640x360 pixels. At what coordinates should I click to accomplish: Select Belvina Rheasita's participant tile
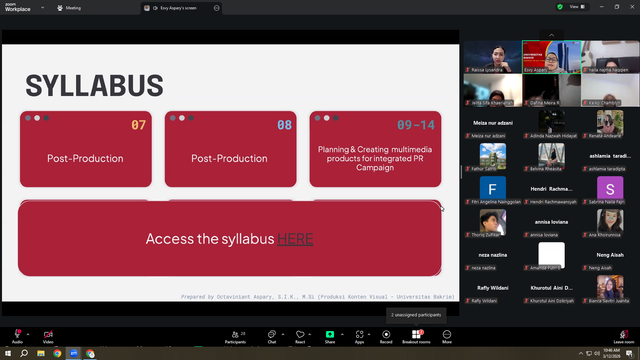pyautogui.click(x=551, y=157)
